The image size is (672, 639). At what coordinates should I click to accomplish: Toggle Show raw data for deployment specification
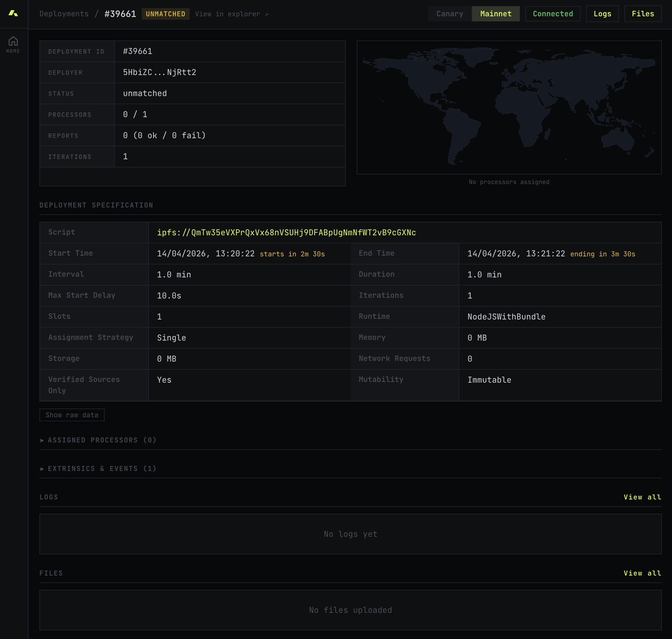point(72,415)
